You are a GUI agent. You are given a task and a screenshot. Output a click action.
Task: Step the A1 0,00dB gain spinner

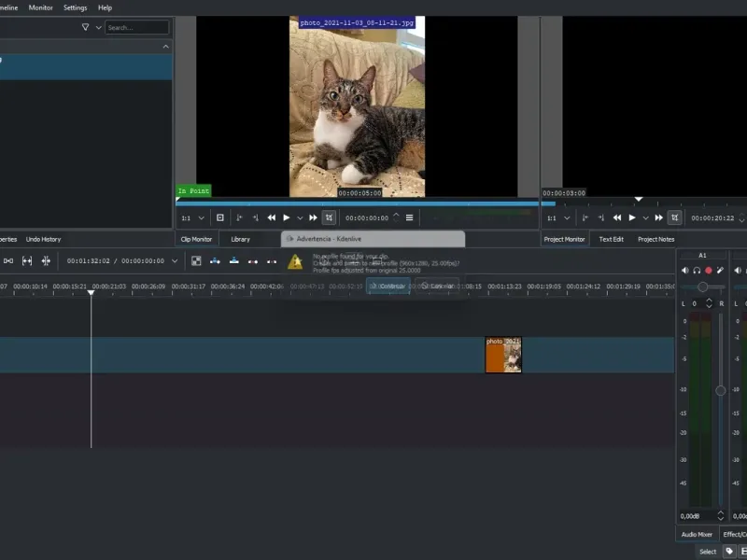[720, 516]
